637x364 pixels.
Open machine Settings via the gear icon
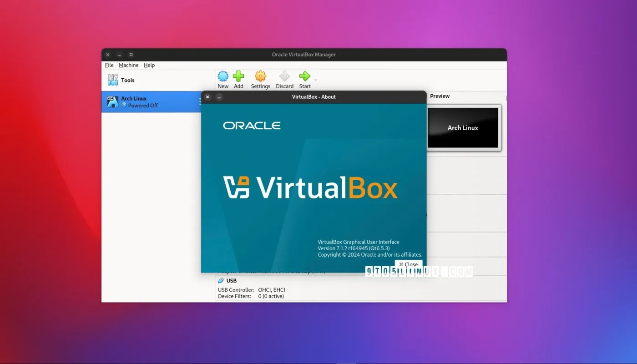click(x=260, y=76)
